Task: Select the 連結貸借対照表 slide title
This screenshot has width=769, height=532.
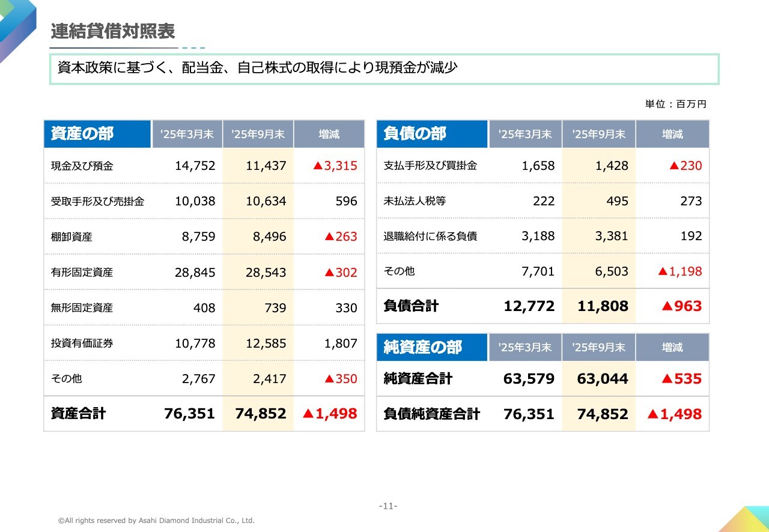Action: 113,31
